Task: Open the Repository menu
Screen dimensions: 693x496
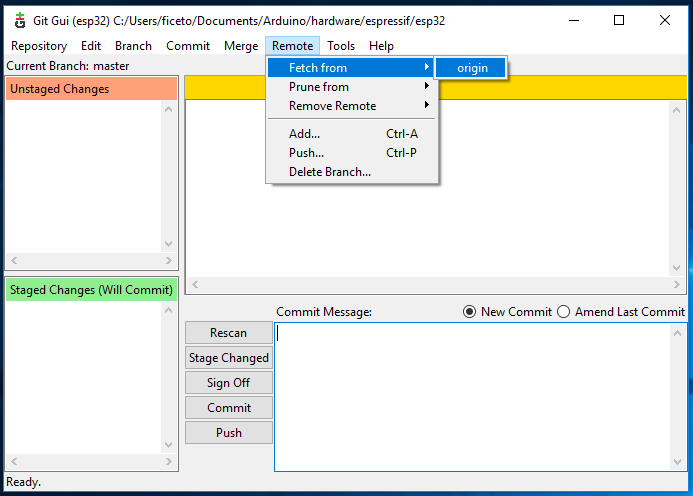Action: [x=38, y=46]
